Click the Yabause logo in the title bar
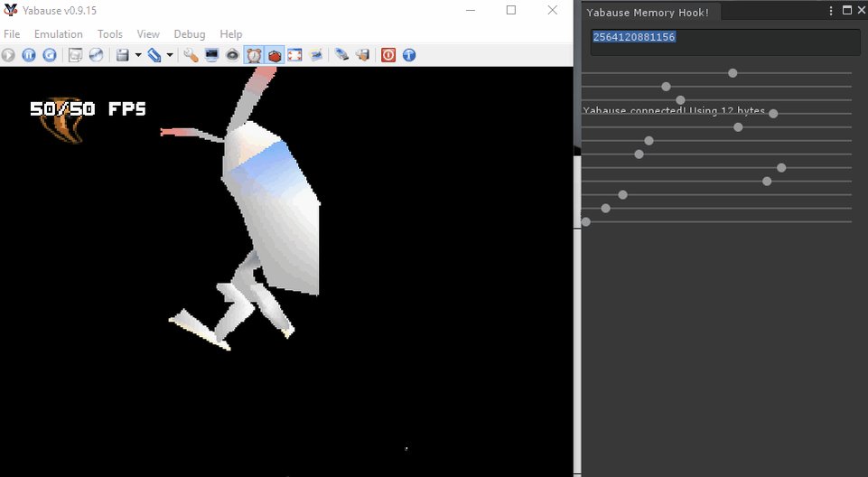The image size is (868, 477). pyautogui.click(x=11, y=10)
